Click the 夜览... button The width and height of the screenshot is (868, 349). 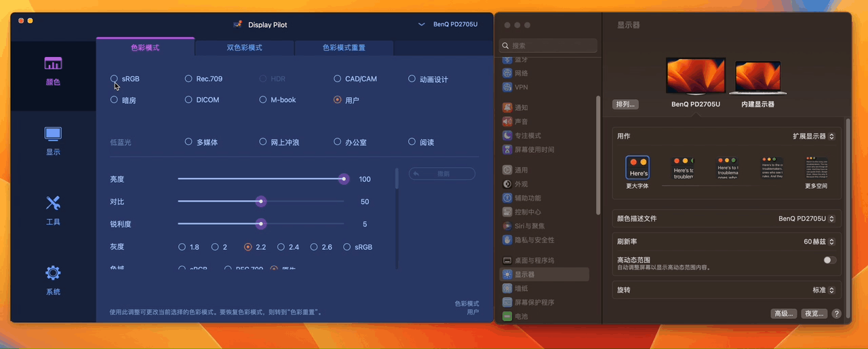814,314
